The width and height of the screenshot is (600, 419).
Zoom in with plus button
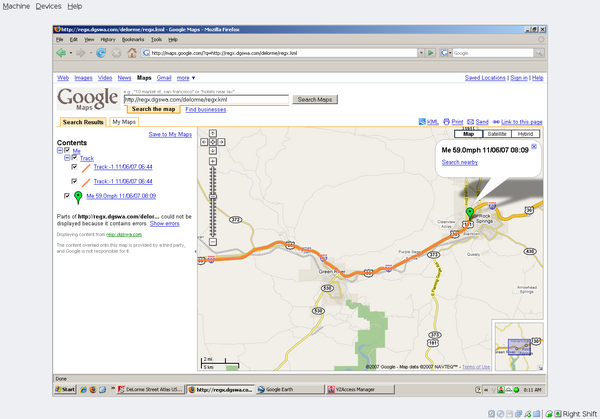point(213,161)
